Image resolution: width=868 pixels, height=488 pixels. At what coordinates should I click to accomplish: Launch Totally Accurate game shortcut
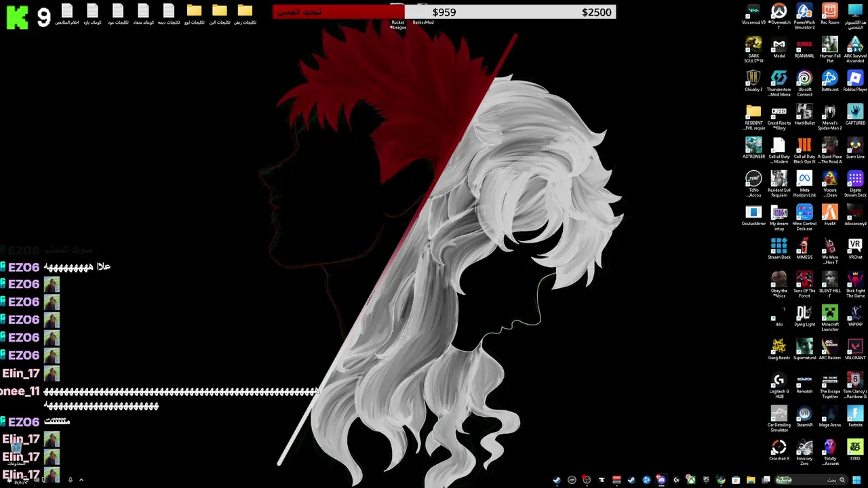tap(829, 453)
